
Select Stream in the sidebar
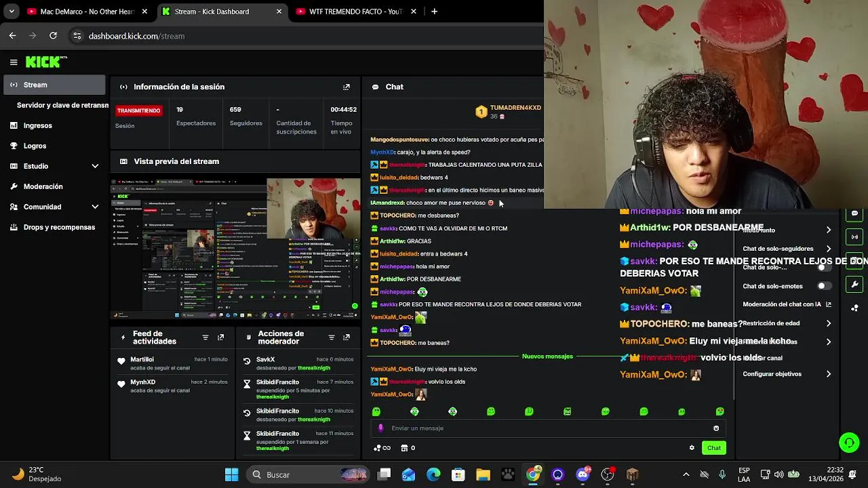click(54, 85)
